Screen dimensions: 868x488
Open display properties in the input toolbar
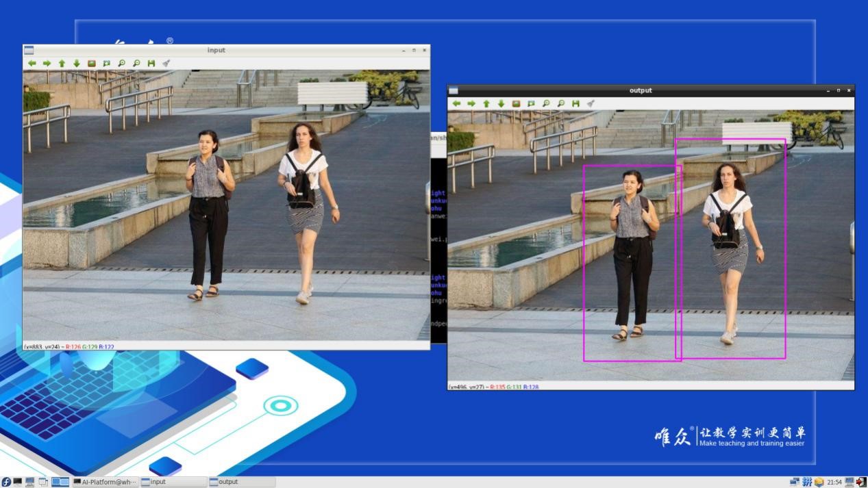(166, 63)
